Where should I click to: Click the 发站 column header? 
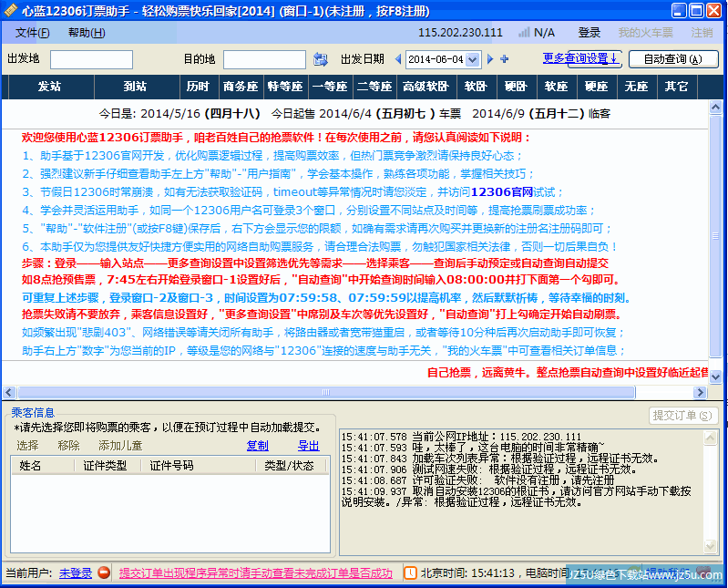(x=51, y=87)
